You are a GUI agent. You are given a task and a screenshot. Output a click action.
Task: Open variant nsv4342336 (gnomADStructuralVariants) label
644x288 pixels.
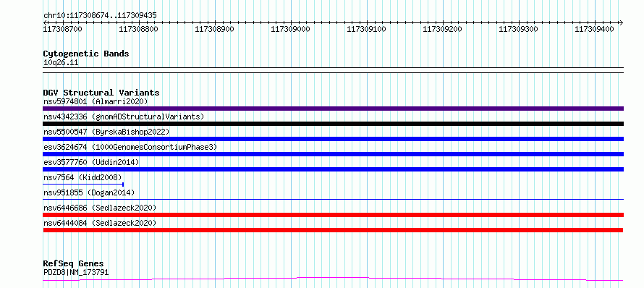pyautogui.click(x=124, y=117)
